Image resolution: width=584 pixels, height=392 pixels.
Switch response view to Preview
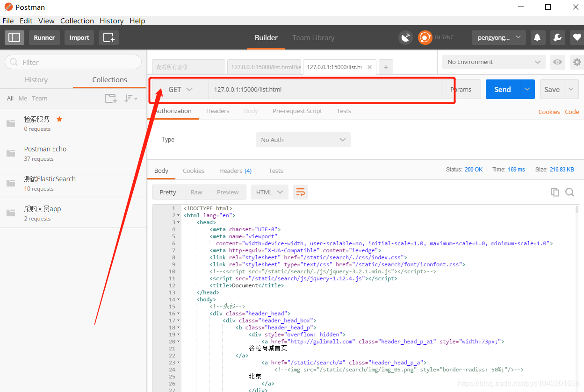click(228, 192)
